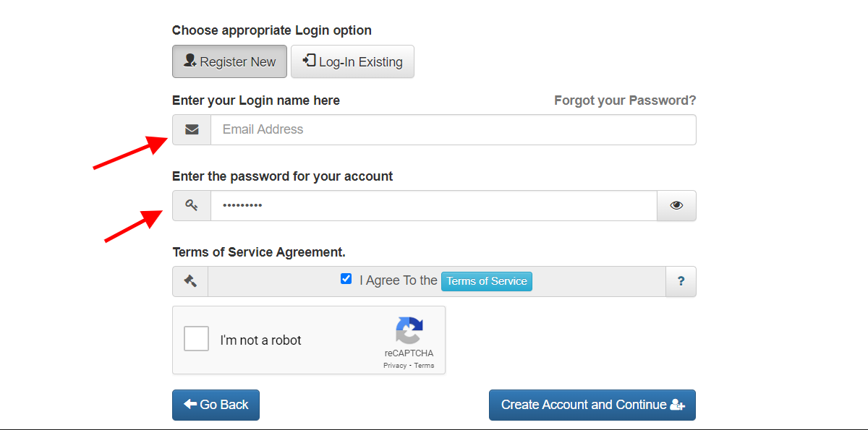Switch to Register New option
This screenshot has width=868, height=430.
point(229,61)
